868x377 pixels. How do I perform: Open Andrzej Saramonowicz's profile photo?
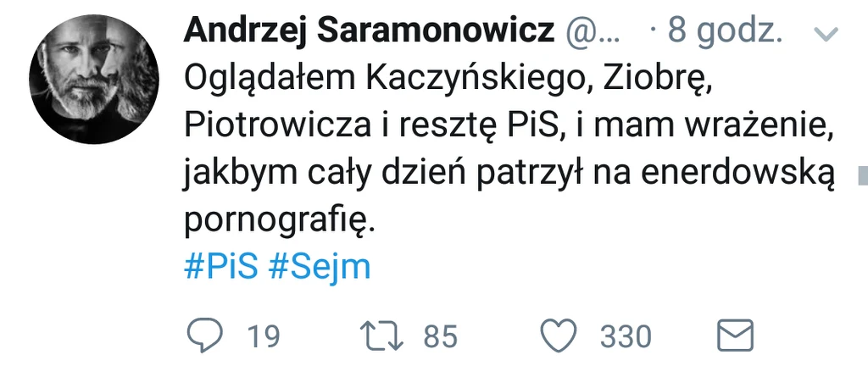point(94,78)
